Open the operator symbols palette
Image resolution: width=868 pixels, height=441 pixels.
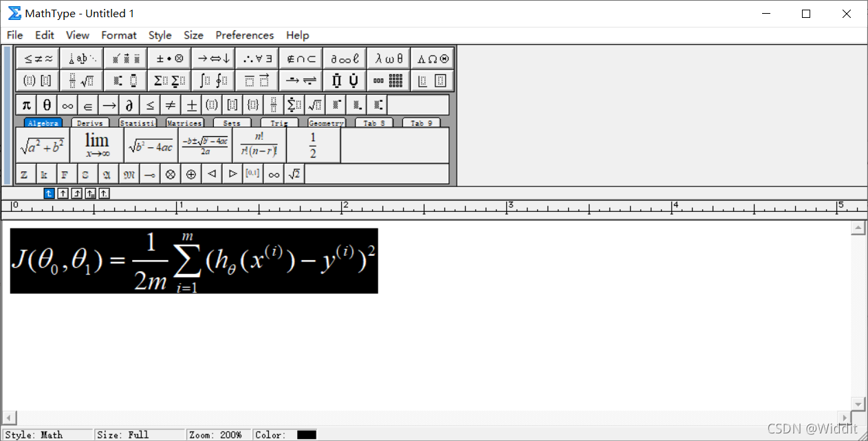coord(170,58)
